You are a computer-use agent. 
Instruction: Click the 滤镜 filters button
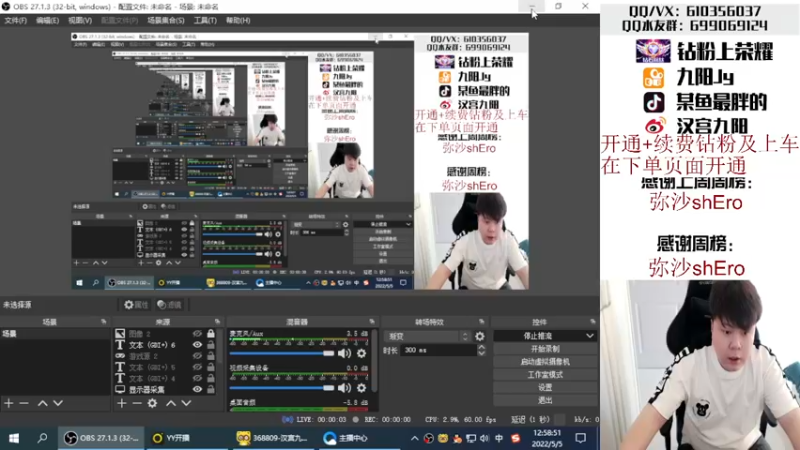[x=169, y=305]
